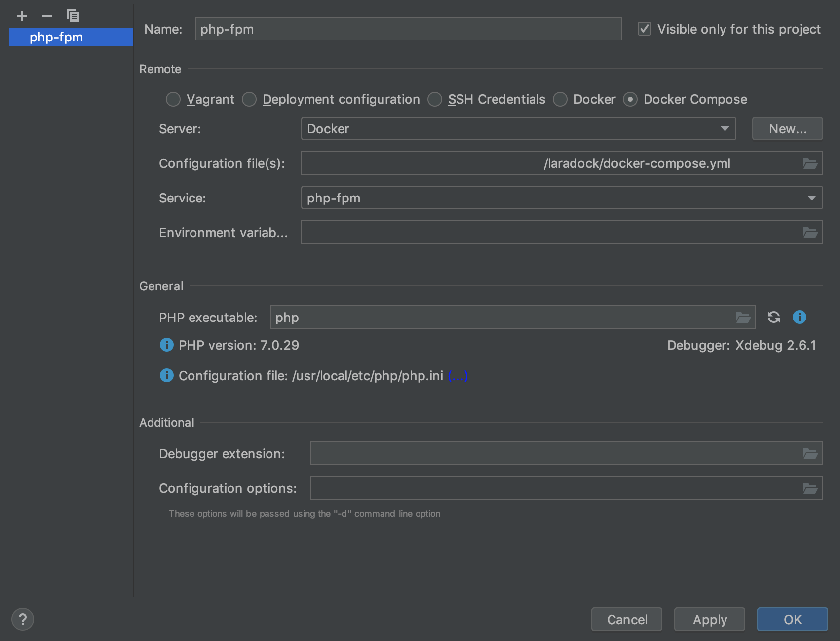Expand Configuration options editor icon

(810, 488)
